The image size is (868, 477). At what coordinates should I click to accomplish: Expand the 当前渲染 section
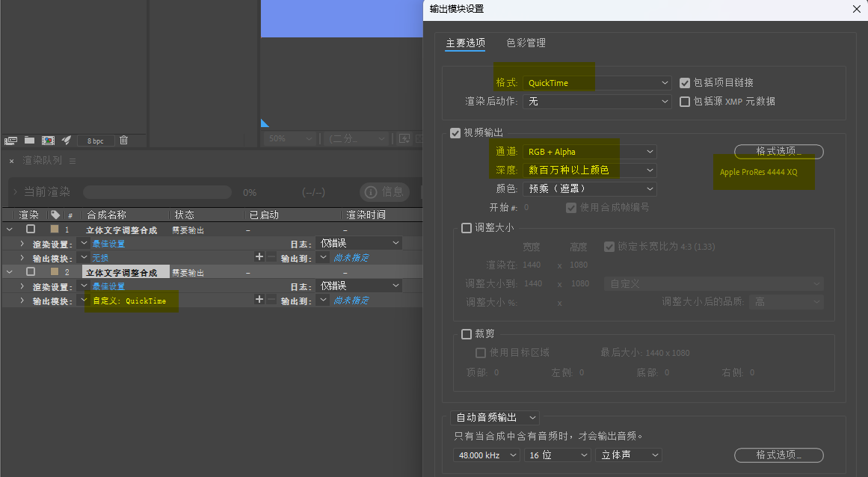click(16, 192)
